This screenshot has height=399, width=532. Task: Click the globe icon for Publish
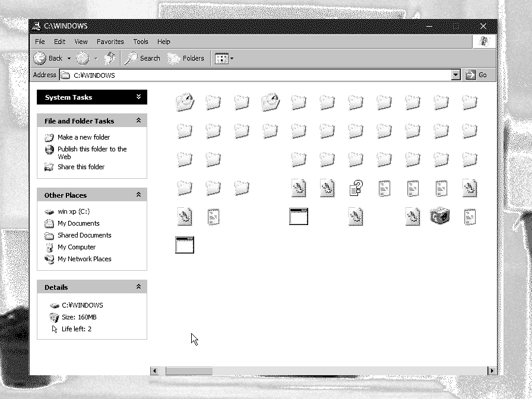49,150
